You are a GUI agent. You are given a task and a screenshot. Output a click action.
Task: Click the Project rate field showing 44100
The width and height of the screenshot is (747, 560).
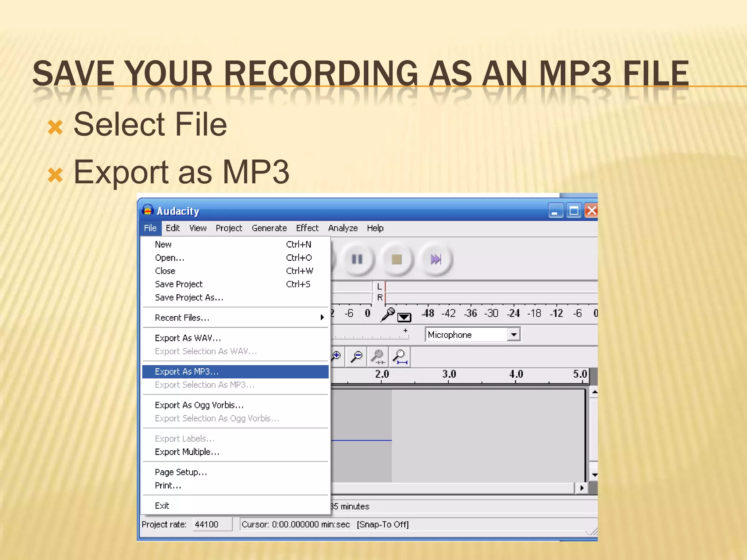point(212,524)
